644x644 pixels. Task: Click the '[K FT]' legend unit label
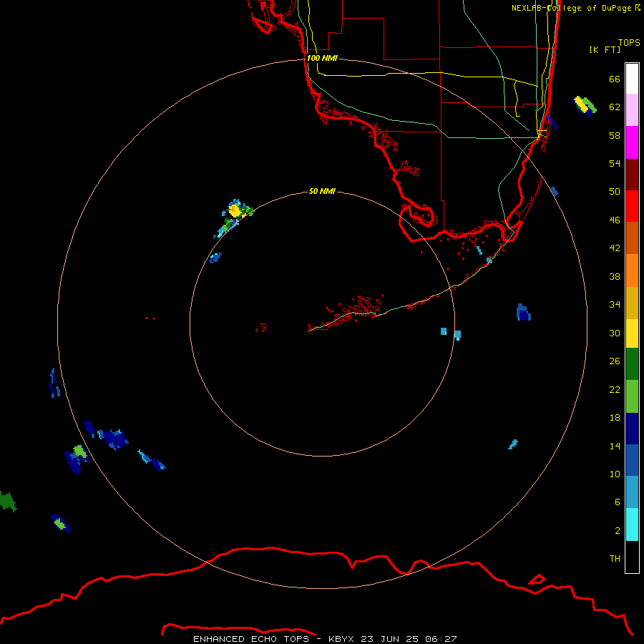pos(605,49)
